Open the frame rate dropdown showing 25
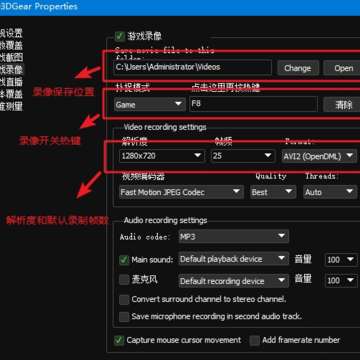The image size is (360, 360). [243, 156]
